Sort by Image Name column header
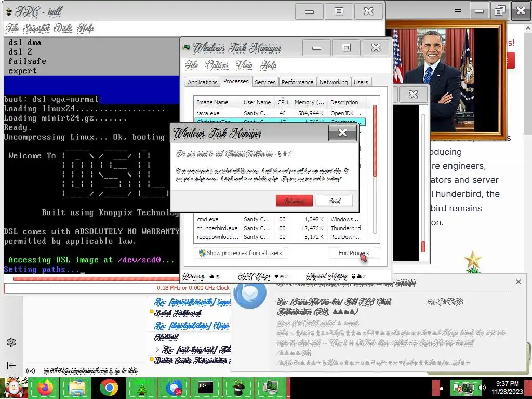 (x=217, y=102)
